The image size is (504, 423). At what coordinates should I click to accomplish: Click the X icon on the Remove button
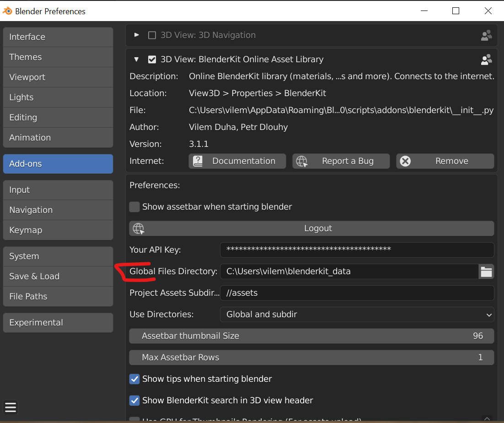pyautogui.click(x=405, y=161)
